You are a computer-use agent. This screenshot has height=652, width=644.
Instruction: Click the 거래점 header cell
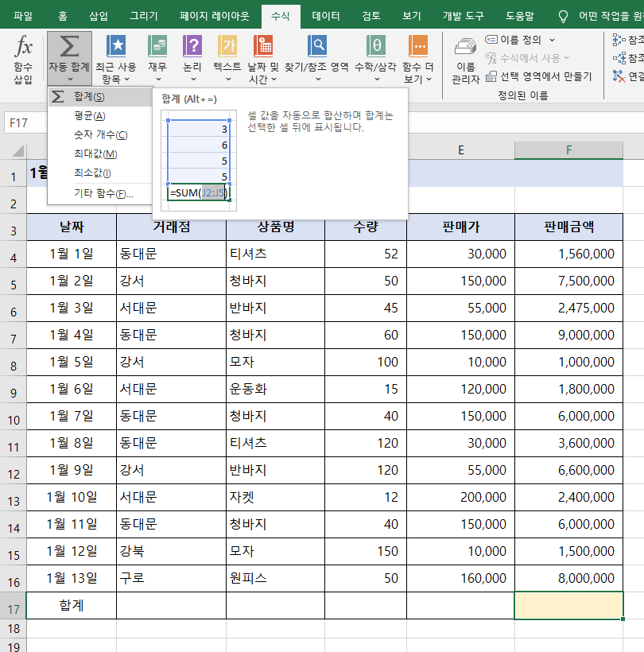point(171,227)
